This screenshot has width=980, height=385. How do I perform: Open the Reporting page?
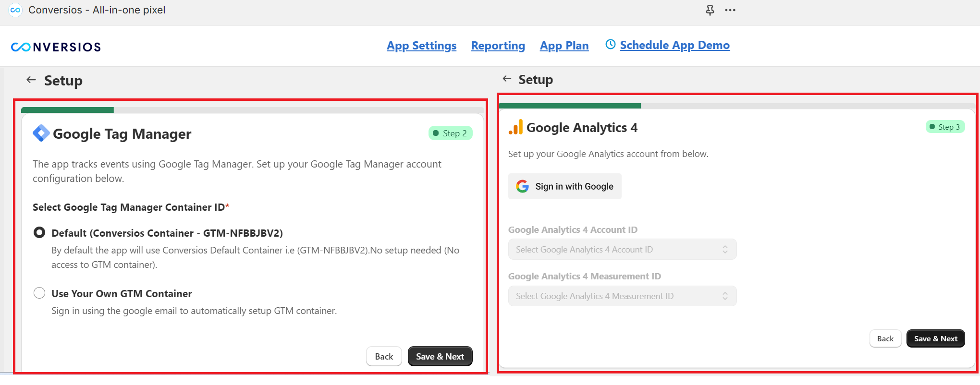pos(498,46)
